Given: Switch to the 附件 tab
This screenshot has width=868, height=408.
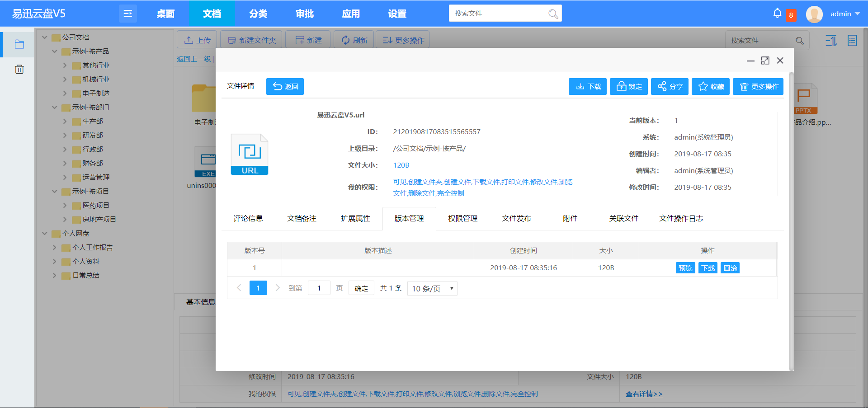Looking at the screenshot, I should (570, 219).
